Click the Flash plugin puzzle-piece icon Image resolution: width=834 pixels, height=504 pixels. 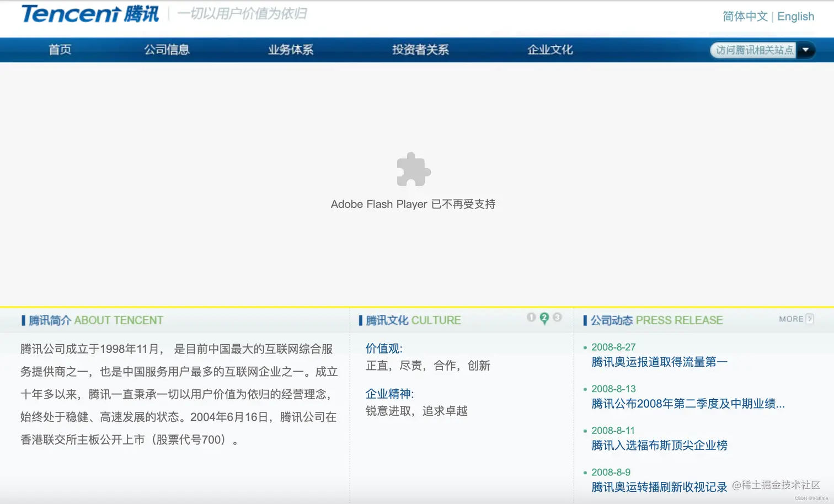pyautogui.click(x=414, y=169)
